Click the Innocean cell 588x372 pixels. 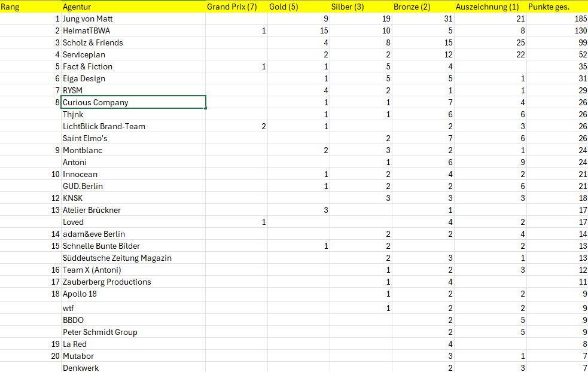pos(133,175)
